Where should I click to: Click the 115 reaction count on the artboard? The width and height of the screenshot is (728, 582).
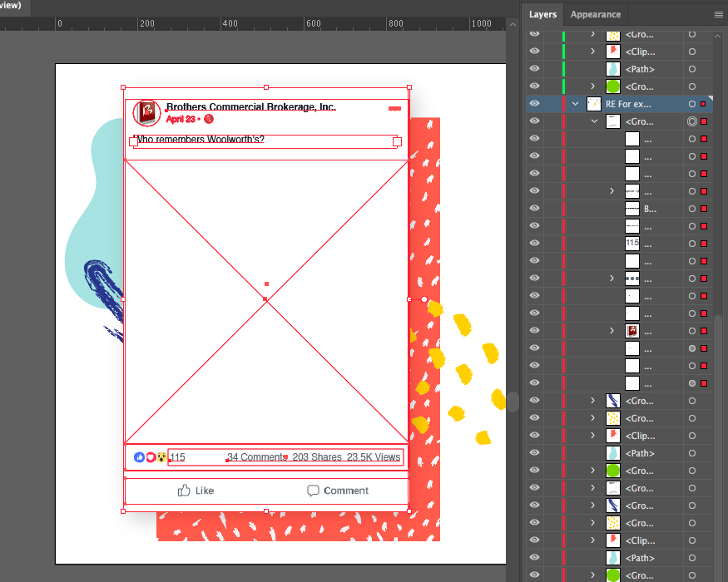point(178,457)
